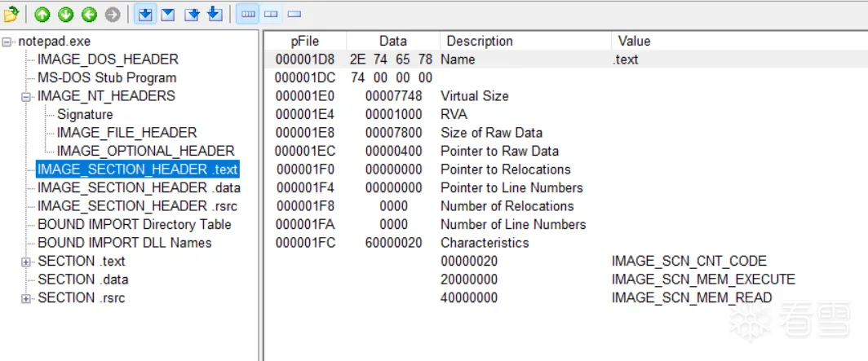Screen dimensions: 868x361
Task: Click the pFile column header
Action: tap(306, 41)
